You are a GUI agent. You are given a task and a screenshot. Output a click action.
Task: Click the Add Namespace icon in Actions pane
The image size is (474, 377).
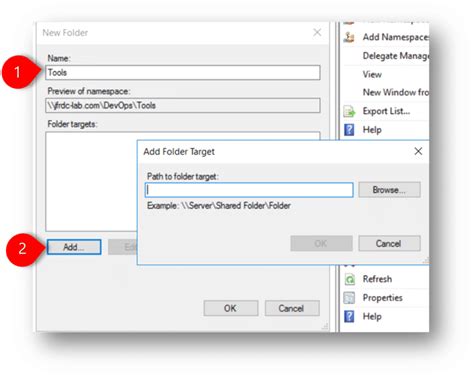point(349,37)
